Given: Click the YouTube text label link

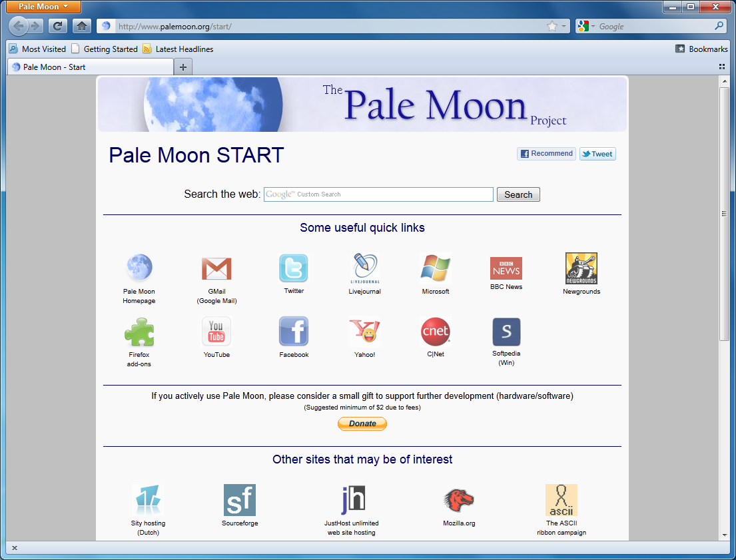Looking at the screenshot, I should tap(216, 355).
